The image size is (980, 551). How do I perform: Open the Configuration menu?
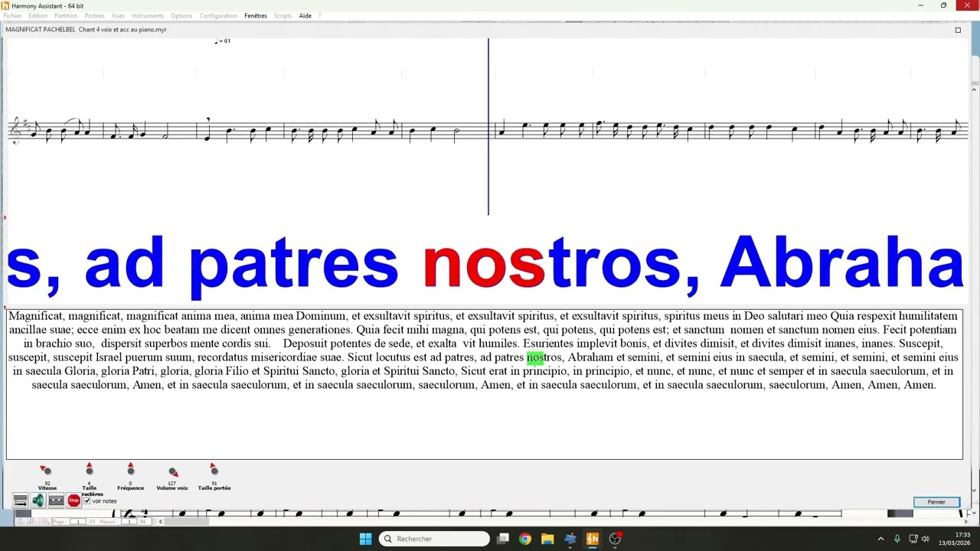(x=218, y=15)
